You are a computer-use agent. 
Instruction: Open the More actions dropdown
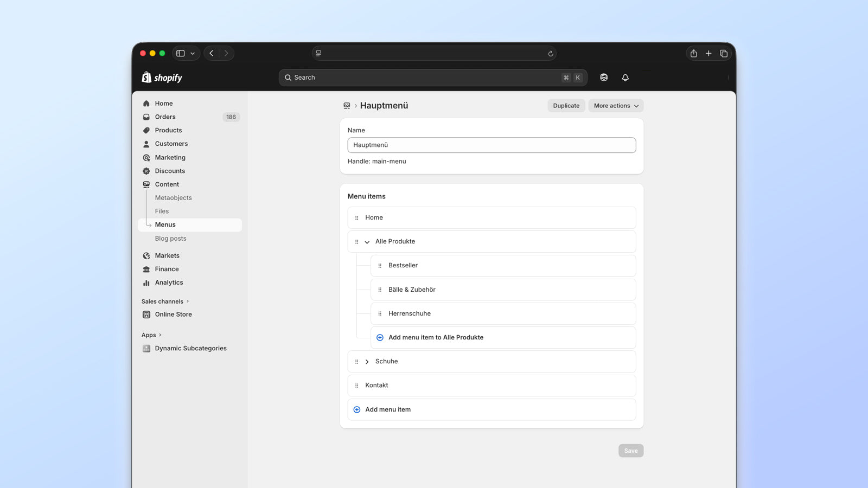pyautogui.click(x=616, y=106)
